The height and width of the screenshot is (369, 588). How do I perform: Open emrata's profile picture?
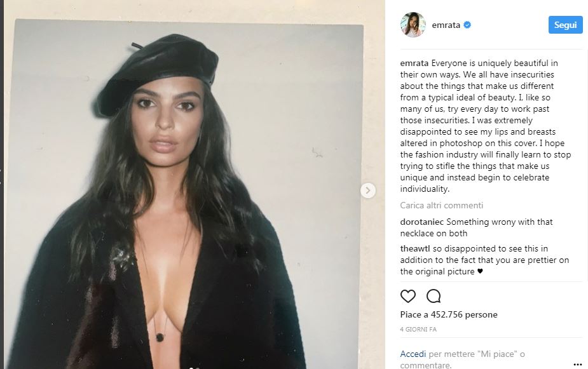[x=413, y=25]
